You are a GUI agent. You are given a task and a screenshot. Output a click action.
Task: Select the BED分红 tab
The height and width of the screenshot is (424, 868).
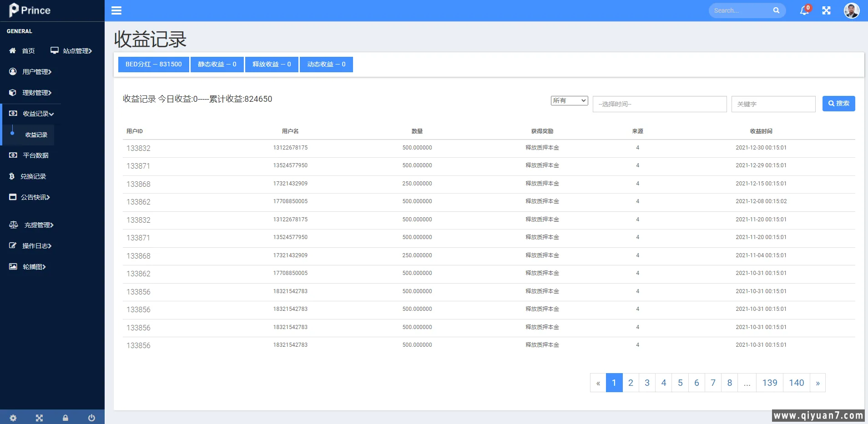tap(153, 65)
